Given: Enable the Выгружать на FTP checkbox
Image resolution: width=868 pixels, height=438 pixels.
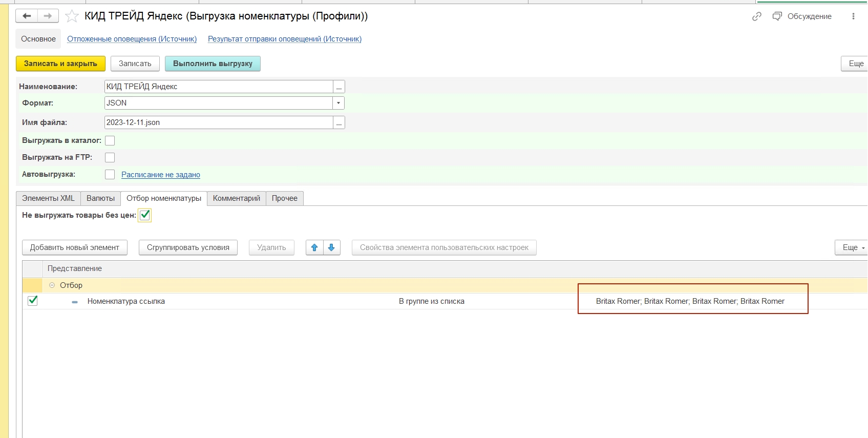Looking at the screenshot, I should pos(110,157).
